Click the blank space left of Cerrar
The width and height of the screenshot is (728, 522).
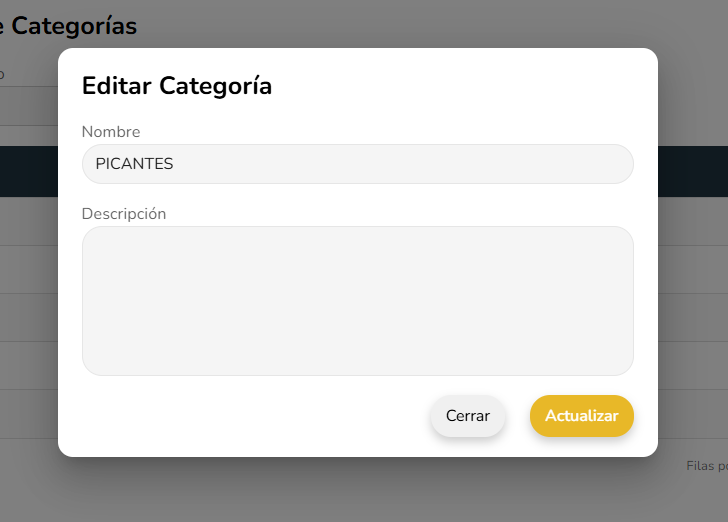pos(250,416)
